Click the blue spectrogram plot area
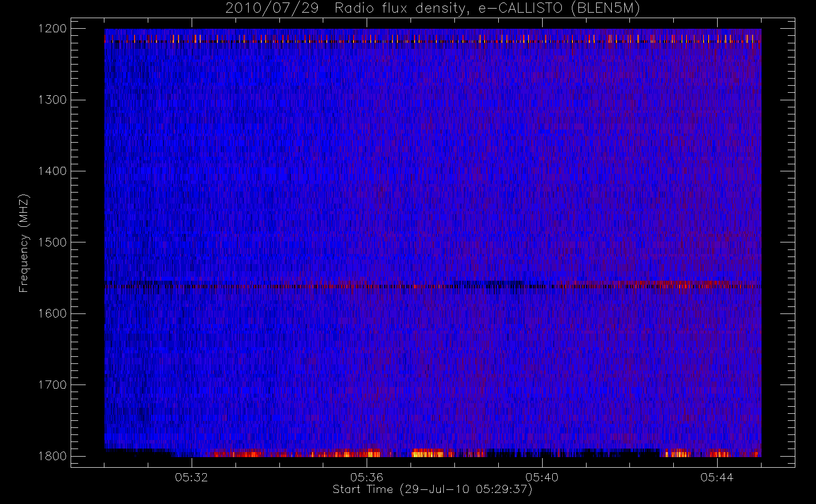Screen dimensions: 816x504 coord(433,243)
